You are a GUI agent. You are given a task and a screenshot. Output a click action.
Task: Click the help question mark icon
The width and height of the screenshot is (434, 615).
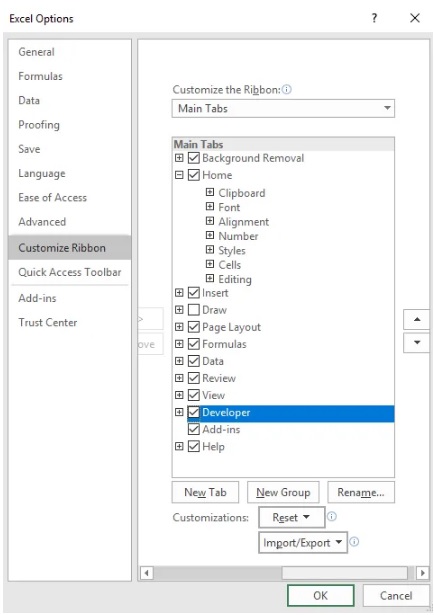click(x=374, y=18)
